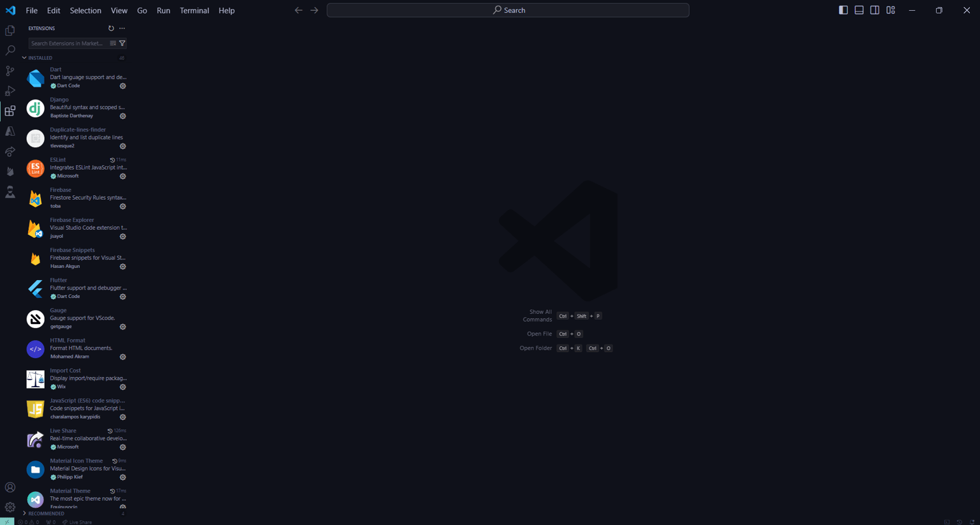This screenshot has width=980, height=525.
Task: Toggle the primary side bar layout button
Action: 843,10
